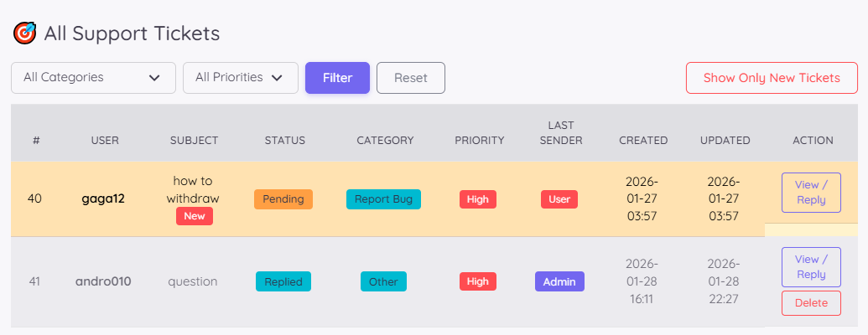
Task: Open View / Reply for ticket 41
Action: point(811,267)
